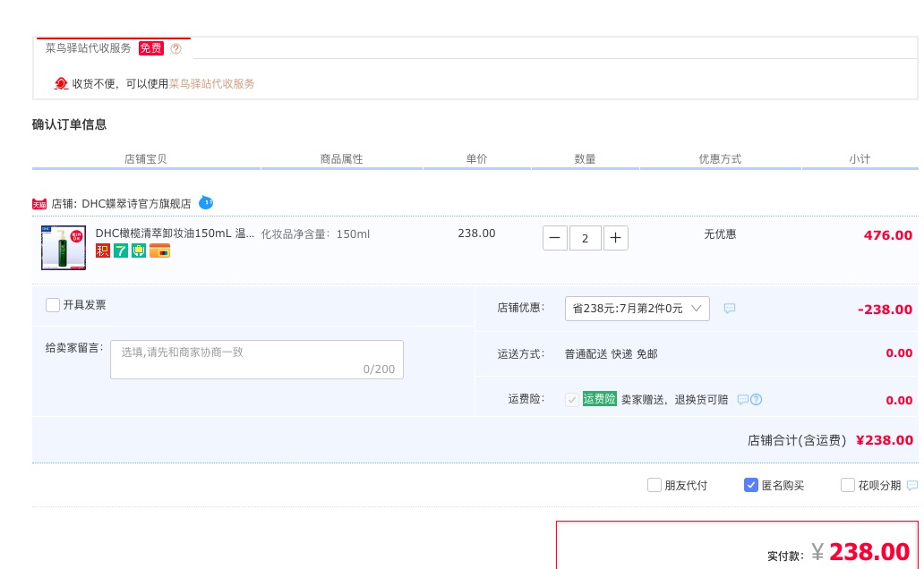
Task: Click help icon beside 菜鸟驿站代收服务
Action: pos(175,49)
